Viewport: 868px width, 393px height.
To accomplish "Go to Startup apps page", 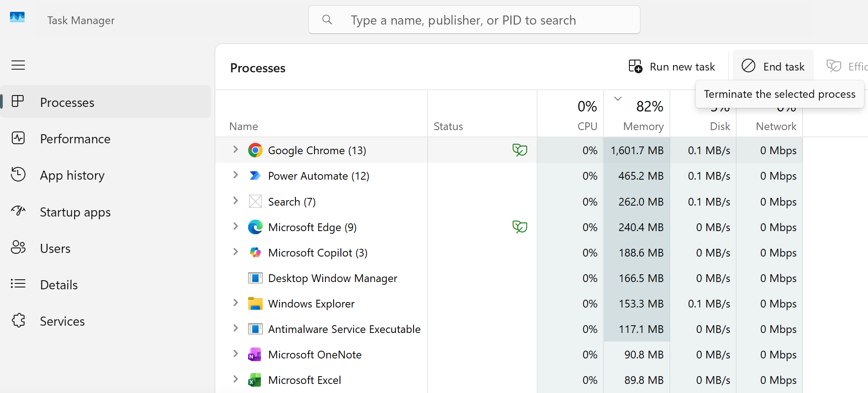I will [105, 212].
